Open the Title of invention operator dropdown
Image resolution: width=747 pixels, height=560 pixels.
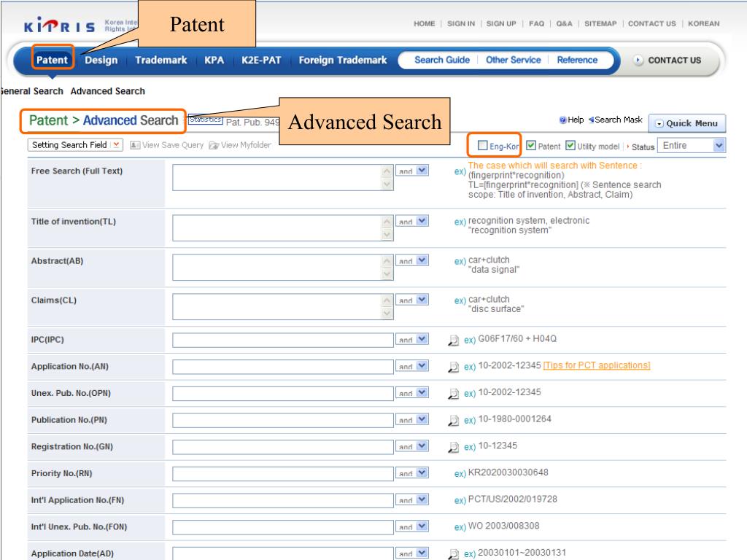point(412,221)
